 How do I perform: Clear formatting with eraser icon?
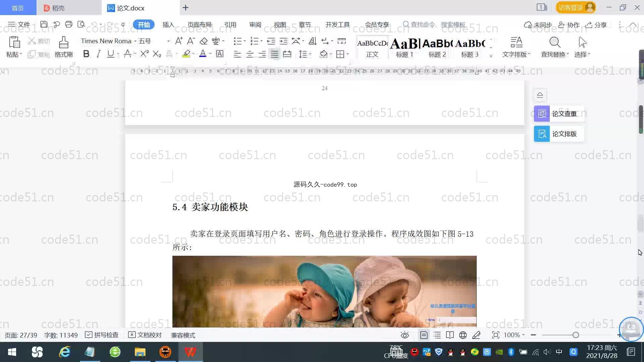click(204, 41)
